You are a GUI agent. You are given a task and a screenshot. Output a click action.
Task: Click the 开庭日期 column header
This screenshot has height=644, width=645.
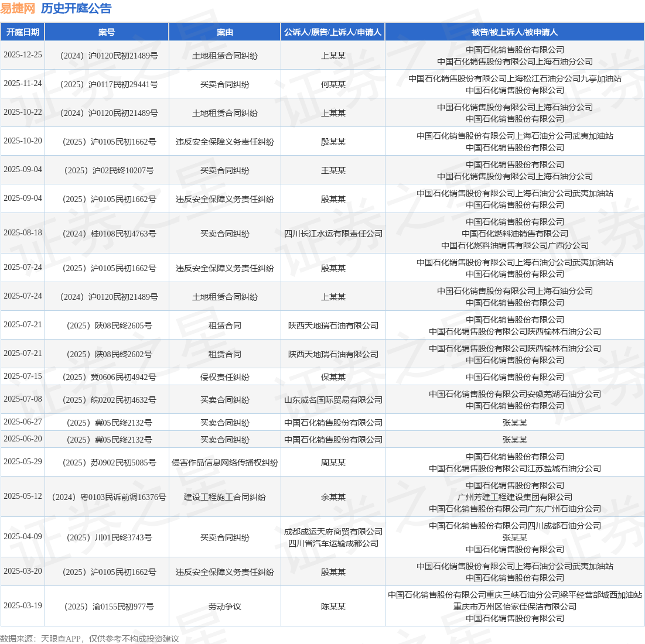pyautogui.click(x=23, y=32)
